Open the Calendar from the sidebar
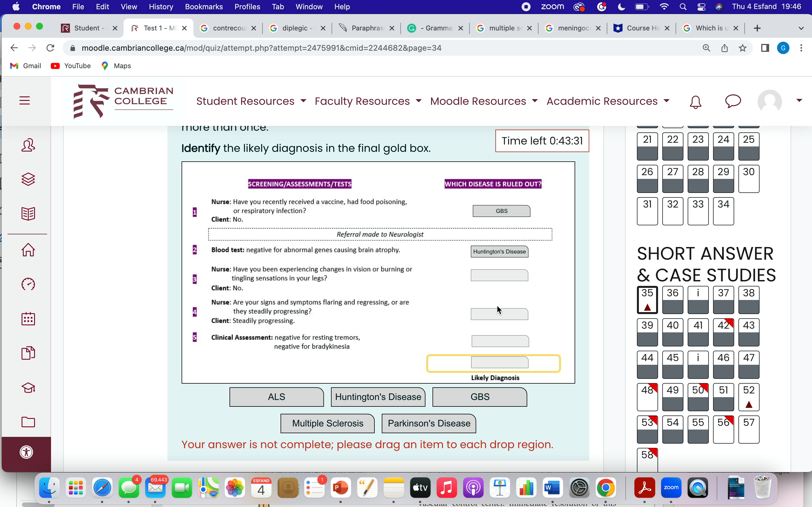 tap(28, 319)
